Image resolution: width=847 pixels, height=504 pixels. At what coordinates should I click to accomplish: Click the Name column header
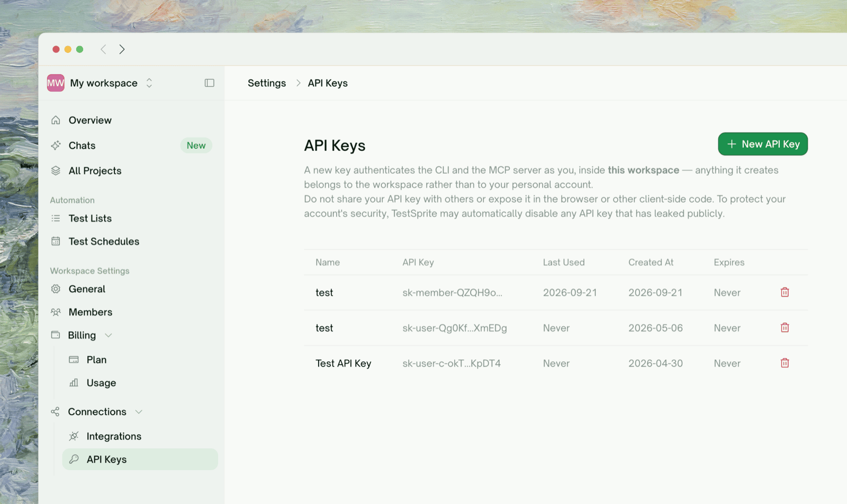[328, 263]
